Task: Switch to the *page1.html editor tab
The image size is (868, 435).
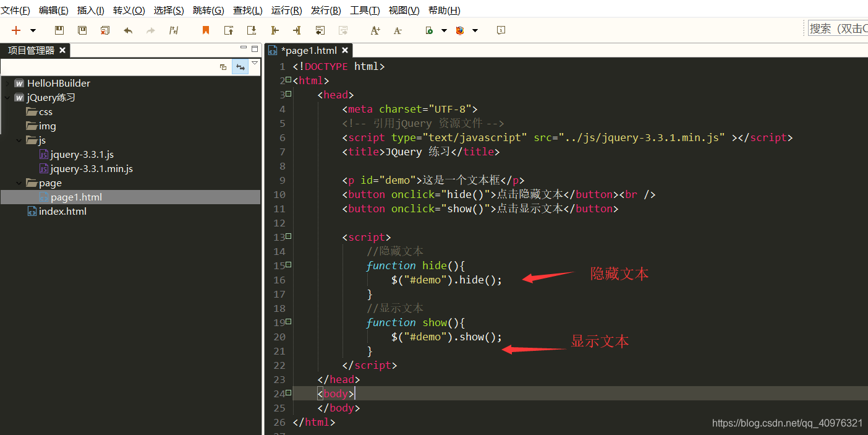Action: point(308,51)
